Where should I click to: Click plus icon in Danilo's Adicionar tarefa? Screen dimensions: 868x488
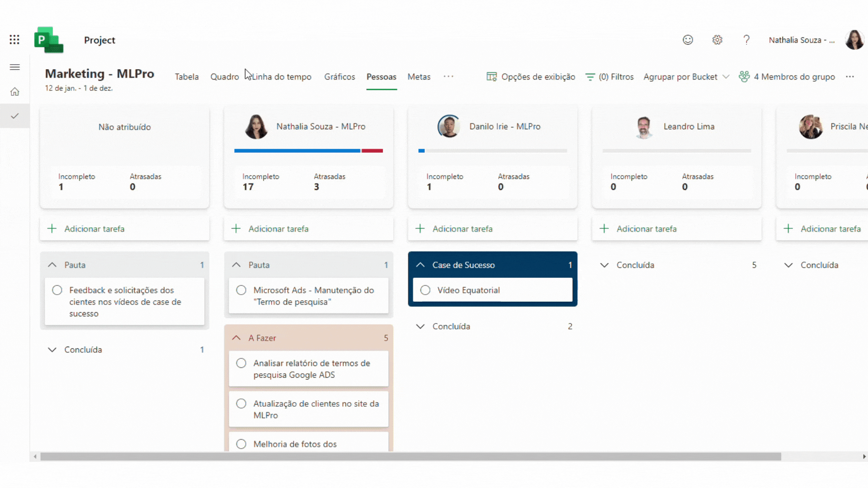point(420,229)
